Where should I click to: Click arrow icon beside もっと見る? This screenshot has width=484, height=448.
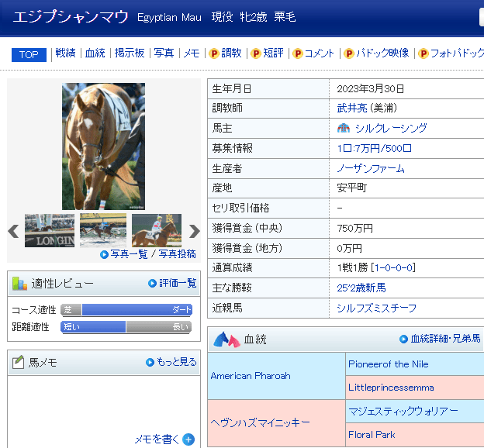click(x=150, y=362)
